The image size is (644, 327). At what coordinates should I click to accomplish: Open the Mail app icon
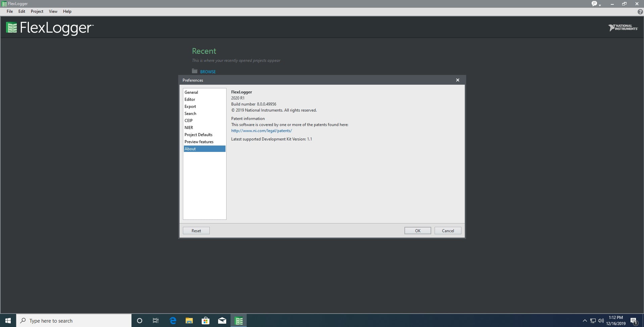click(x=222, y=321)
